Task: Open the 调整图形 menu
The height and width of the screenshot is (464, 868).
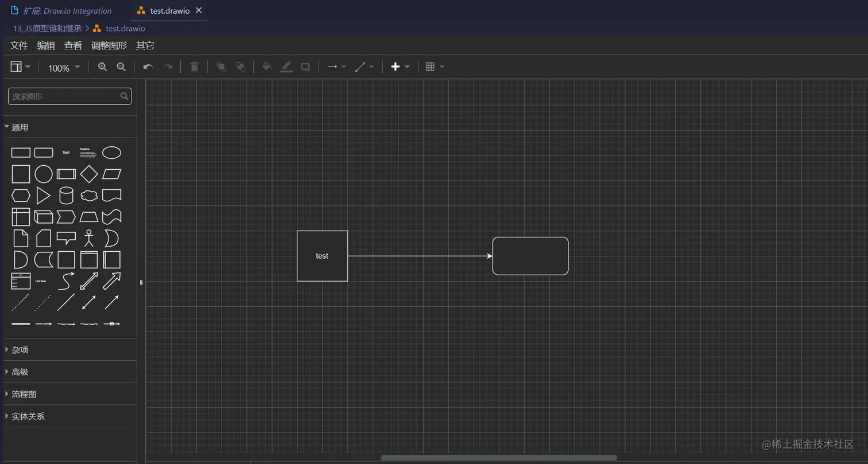Action: point(109,46)
